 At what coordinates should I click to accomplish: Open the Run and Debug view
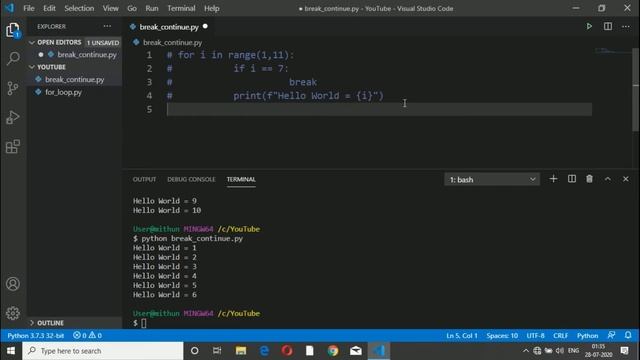pos(13,118)
